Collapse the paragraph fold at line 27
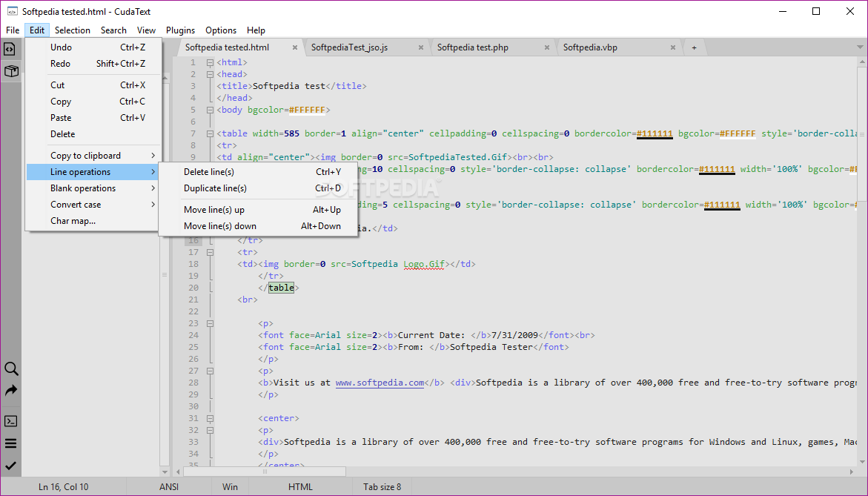Screen dimensions: 868x496 (x=211, y=371)
